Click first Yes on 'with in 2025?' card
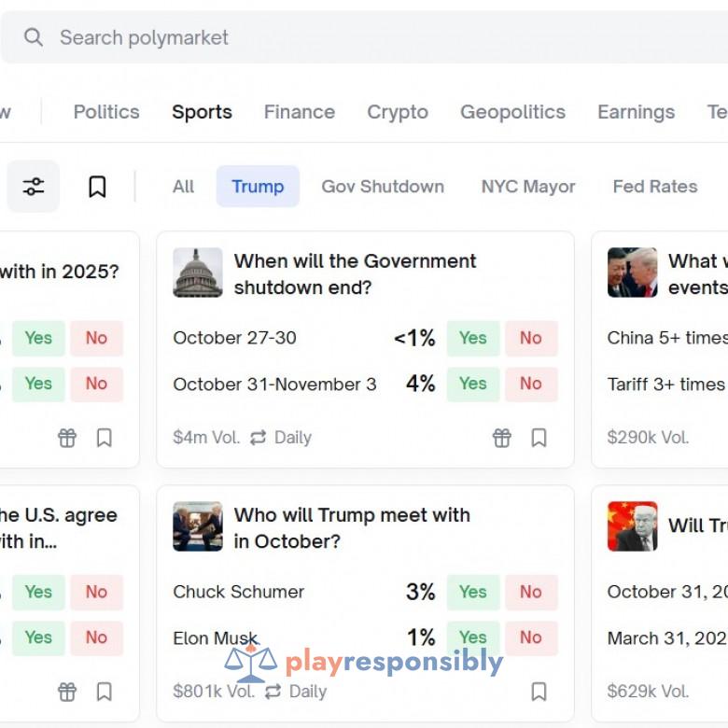 38,338
